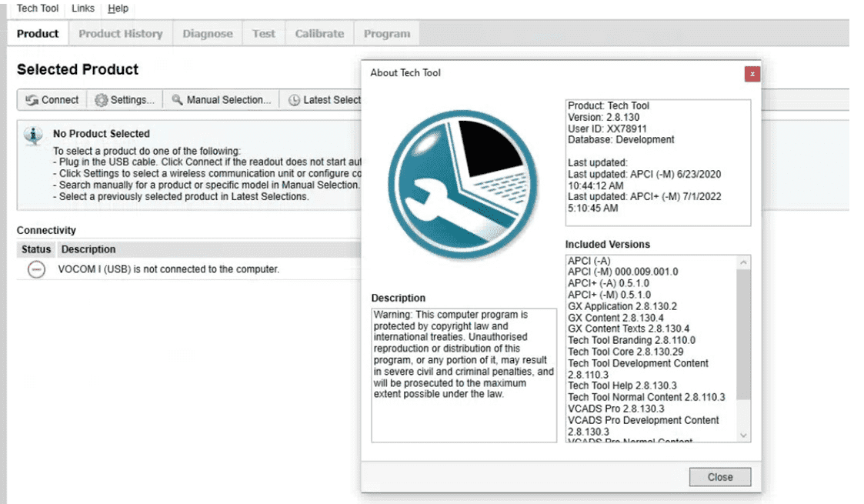Image resolution: width=864 pixels, height=504 pixels.
Task: Select 'GX Content 2.8.130.4' entry
Action: point(615,318)
